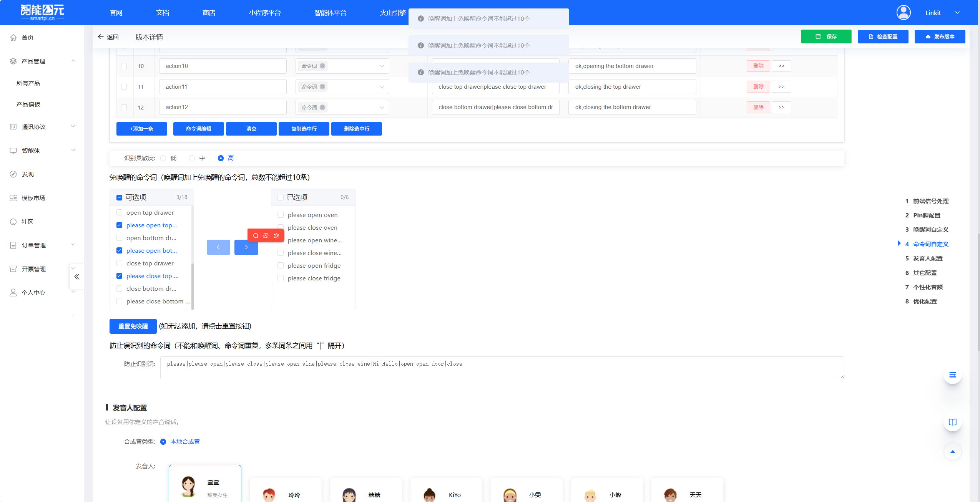The image size is (980, 502).
Task: Click the green 保存 button
Action: pyautogui.click(x=826, y=36)
